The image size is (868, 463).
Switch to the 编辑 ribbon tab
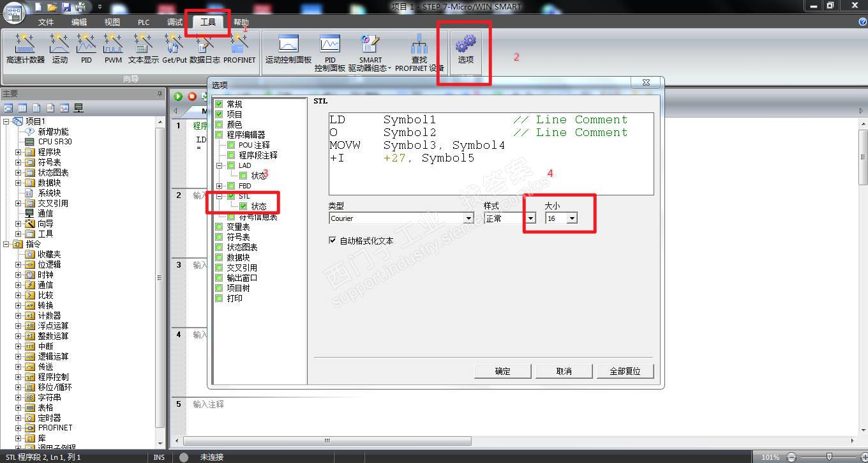[x=79, y=22]
